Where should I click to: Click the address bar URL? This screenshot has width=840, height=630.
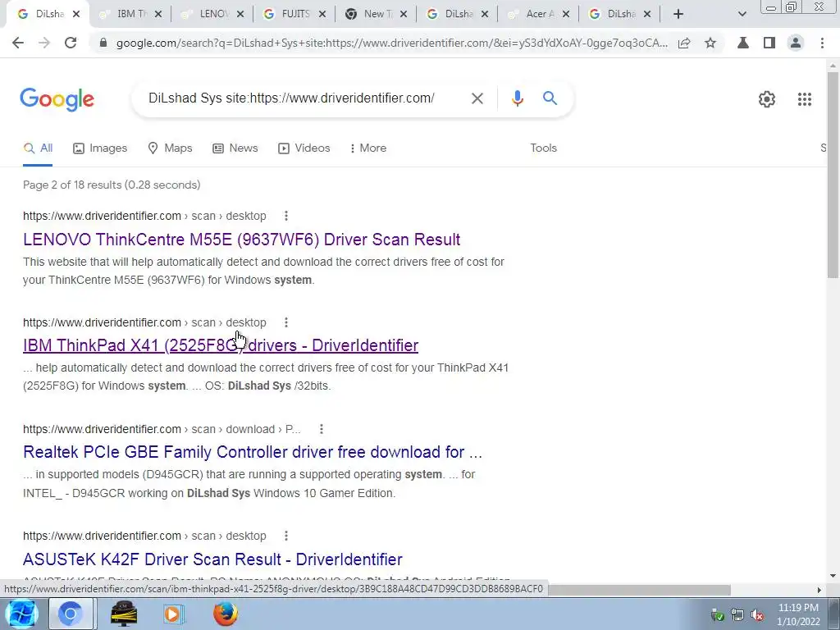[x=391, y=43]
